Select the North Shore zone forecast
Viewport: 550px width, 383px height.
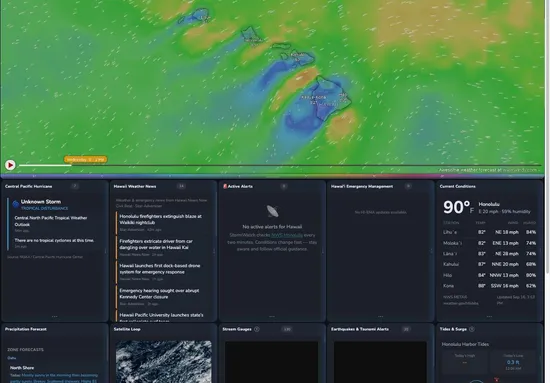click(x=22, y=368)
